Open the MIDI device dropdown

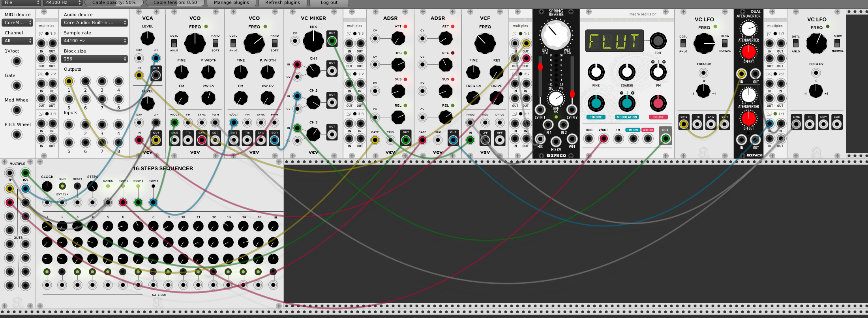18,23
